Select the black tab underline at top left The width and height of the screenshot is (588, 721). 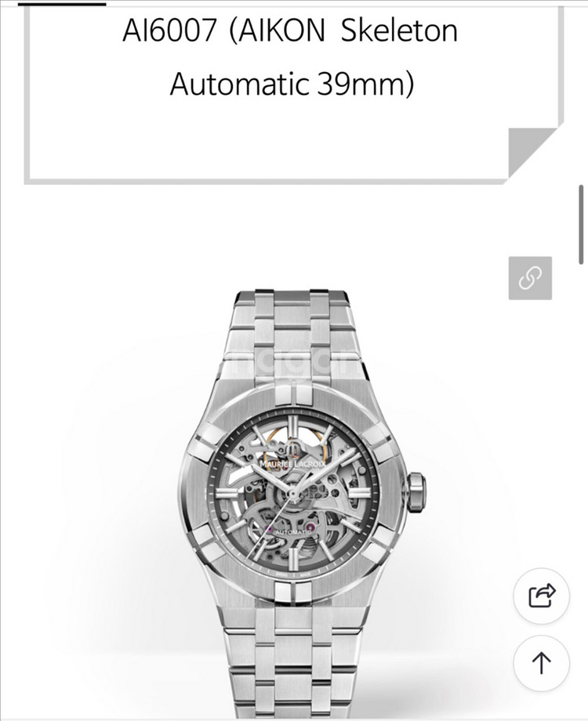tap(62, 3)
